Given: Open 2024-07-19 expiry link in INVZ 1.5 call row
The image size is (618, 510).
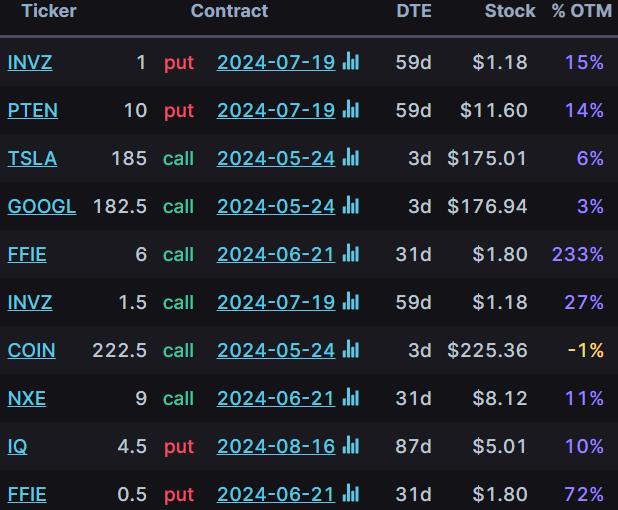Looking at the screenshot, I should 276,302.
